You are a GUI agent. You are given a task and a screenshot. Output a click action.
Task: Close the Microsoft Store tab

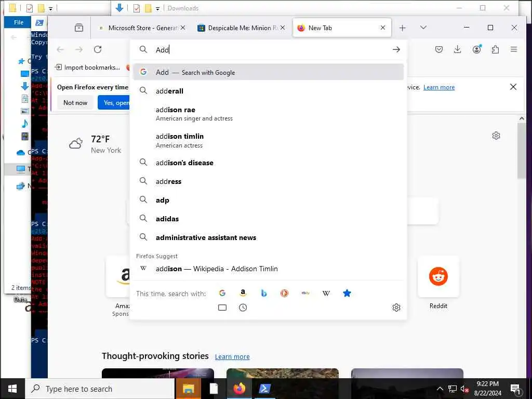pyautogui.click(x=183, y=28)
